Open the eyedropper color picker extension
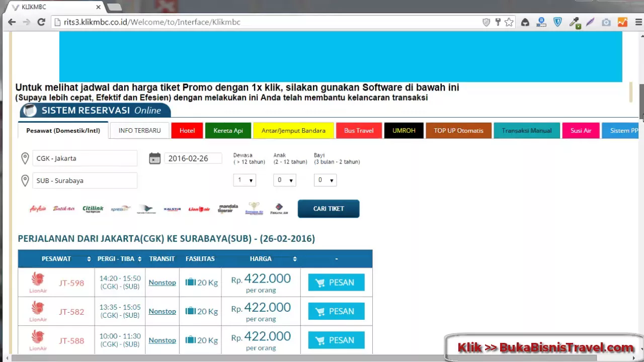This screenshot has height=362, width=644. [x=574, y=22]
